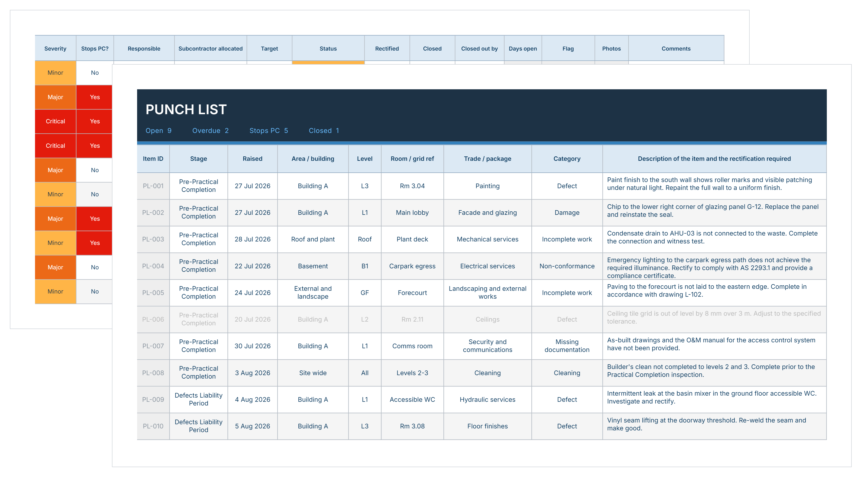This screenshot has height=477, width=868.
Task: Click the Mechanical services trade cell
Action: [x=487, y=239]
